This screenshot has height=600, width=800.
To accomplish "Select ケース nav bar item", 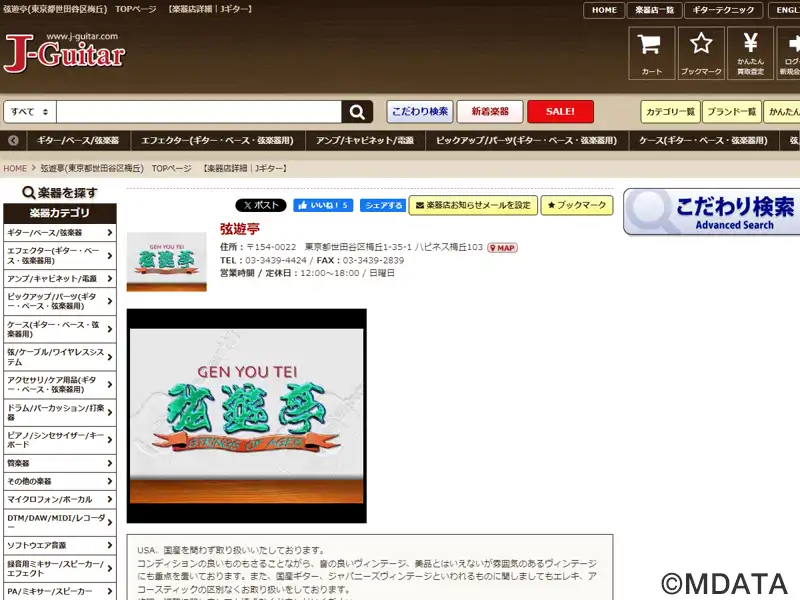I will click(704, 140).
